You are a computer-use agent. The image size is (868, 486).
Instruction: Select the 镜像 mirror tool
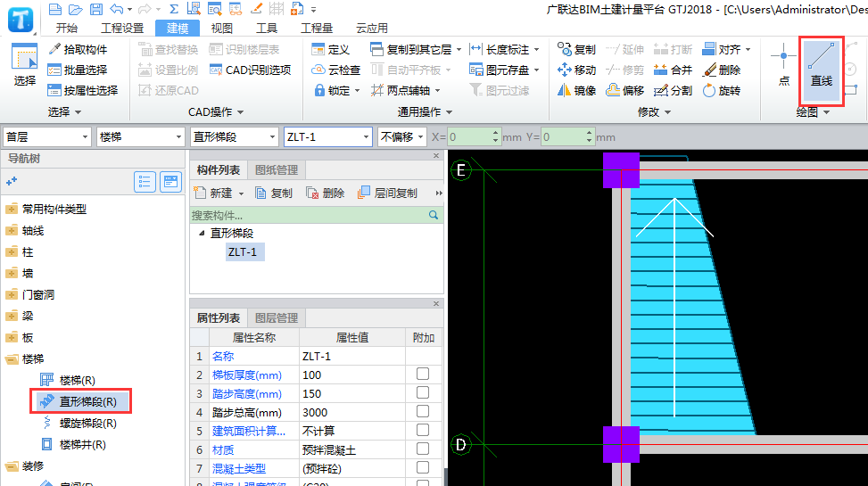click(x=576, y=90)
